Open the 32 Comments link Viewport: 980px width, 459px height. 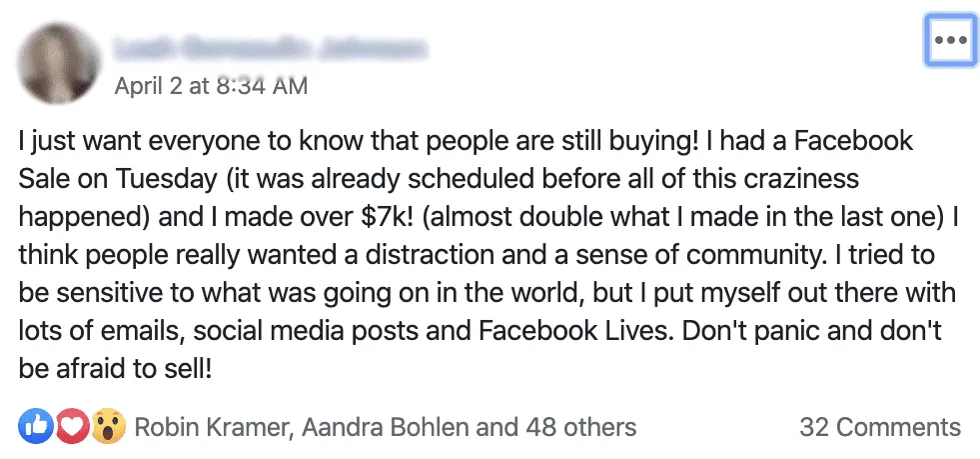[880, 428]
